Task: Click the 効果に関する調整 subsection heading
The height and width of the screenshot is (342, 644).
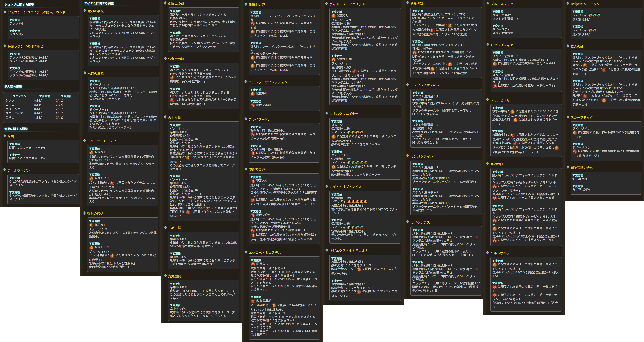Action: pyautogui.click(x=16, y=129)
